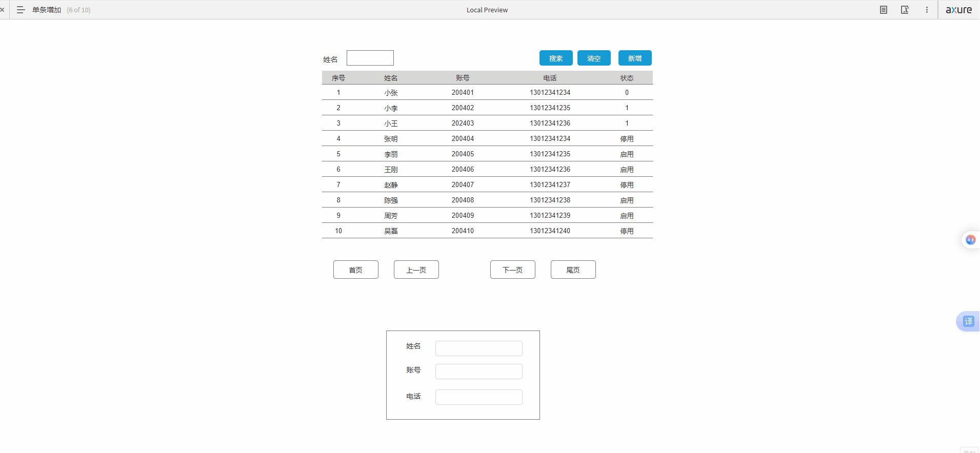Go to 首页 first page
Viewport: 980px width, 453px height.
coord(356,270)
